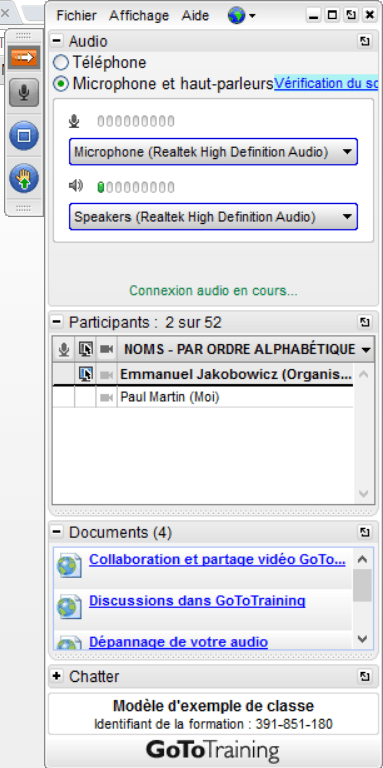Click the Modèle d'exemple de classe title
This screenshot has height=768, width=383.
coord(214,706)
